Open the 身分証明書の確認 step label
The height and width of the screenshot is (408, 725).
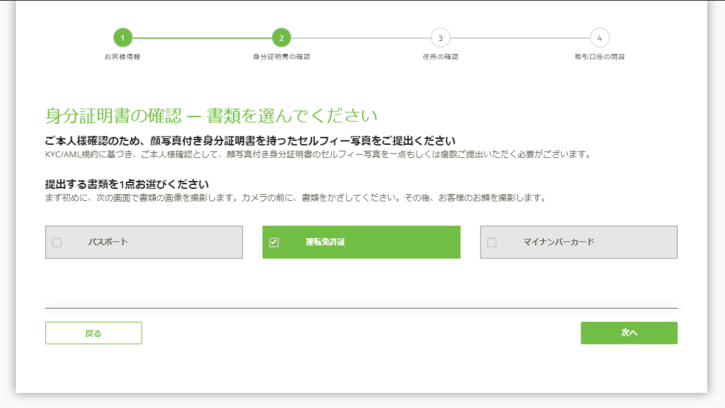pyautogui.click(x=281, y=57)
